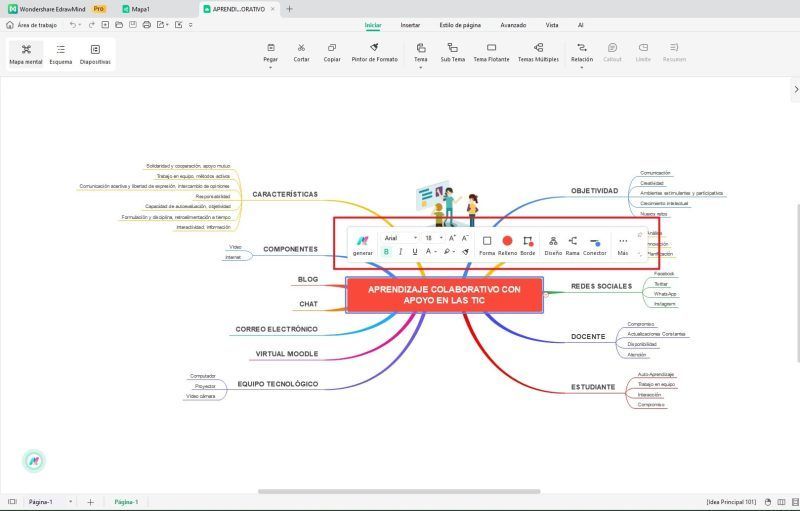Click the undo arrow icon
The width and height of the screenshot is (800, 511).
(73, 25)
